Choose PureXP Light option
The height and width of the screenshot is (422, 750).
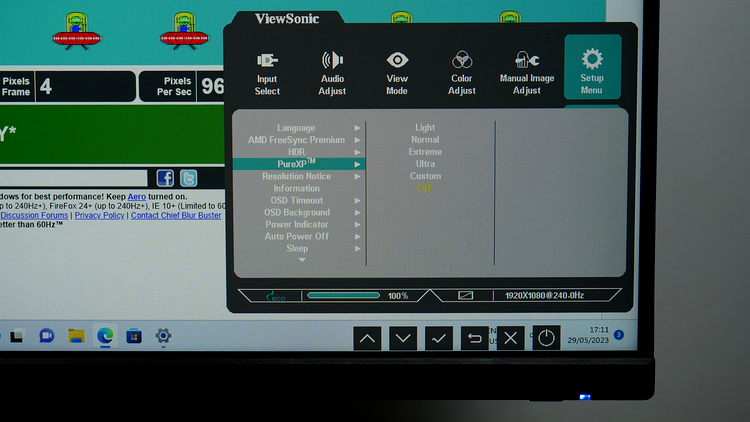pyautogui.click(x=425, y=127)
